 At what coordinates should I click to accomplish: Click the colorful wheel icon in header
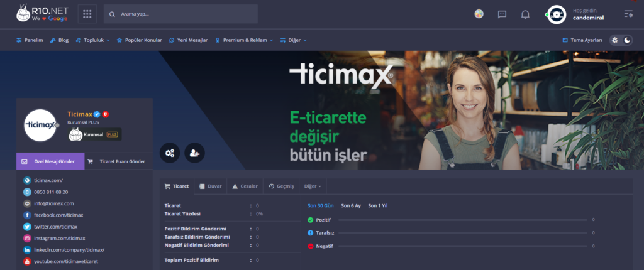pyautogui.click(x=479, y=14)
